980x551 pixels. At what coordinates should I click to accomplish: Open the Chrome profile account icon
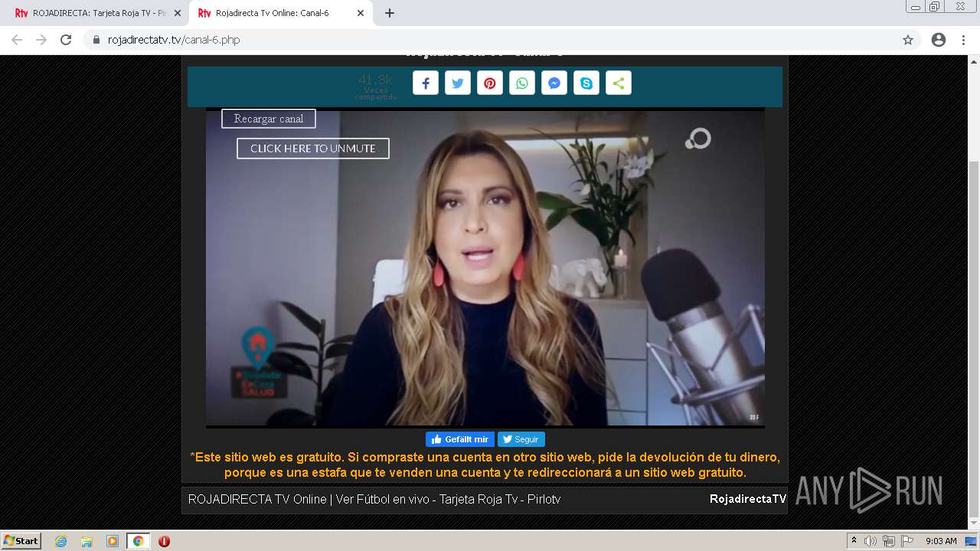[x=939, y=40]
